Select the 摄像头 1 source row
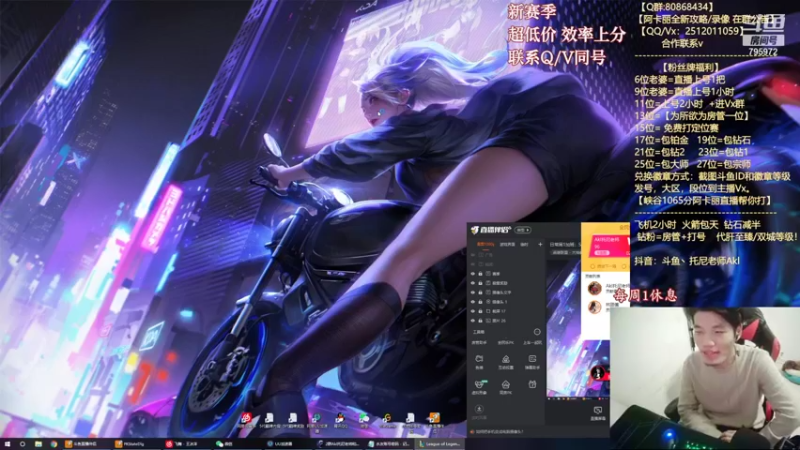800x450 pixels. 506,302
